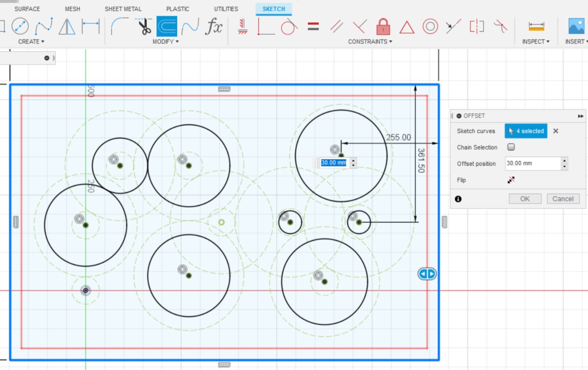Open the INSERT dropdown menu
588x370 pixels.
click(577, 41)
